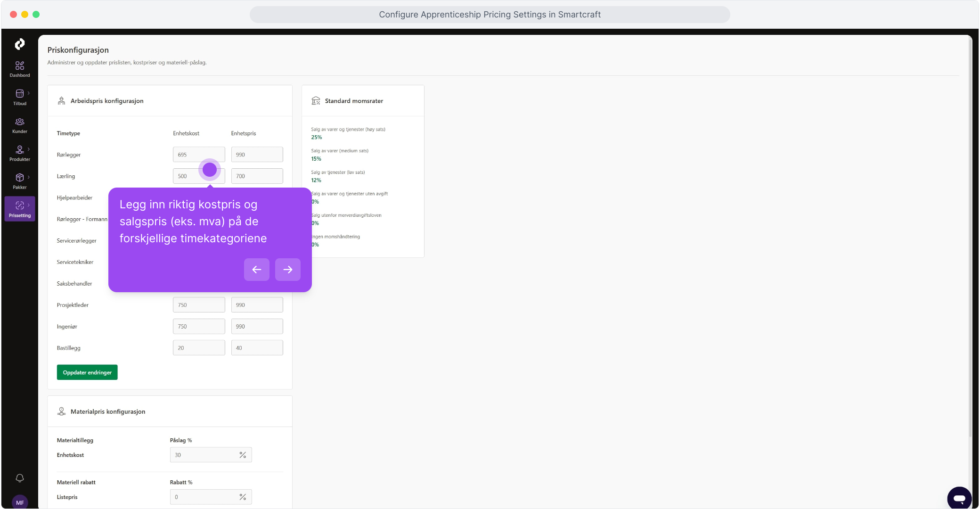Edit Bastillegg Enhetskost field 20
Image resolution: width=980 pixels, height=509 pixels.
coord(199,348)
